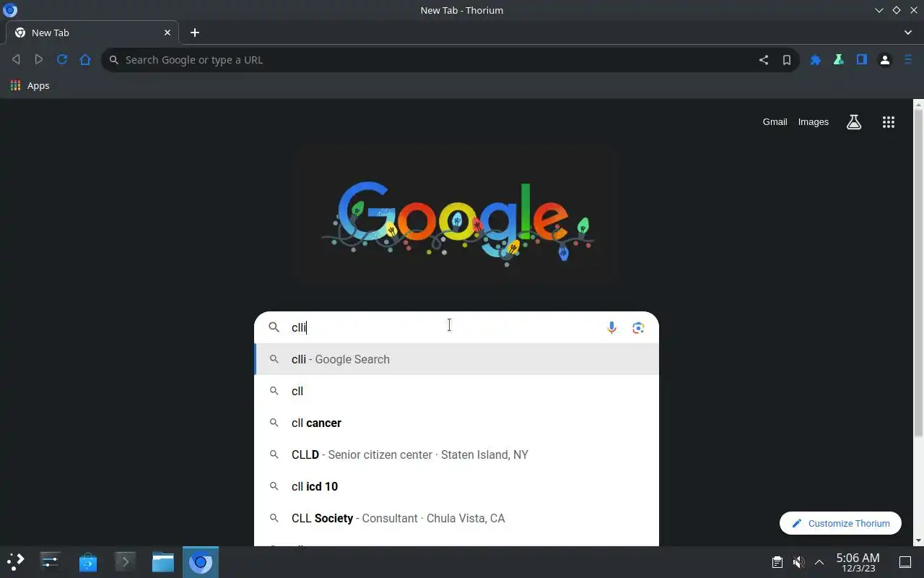This screenshot has width=924, height=578.
Task: Start a voice search with the microphone
Action: [x=611, y=327]
